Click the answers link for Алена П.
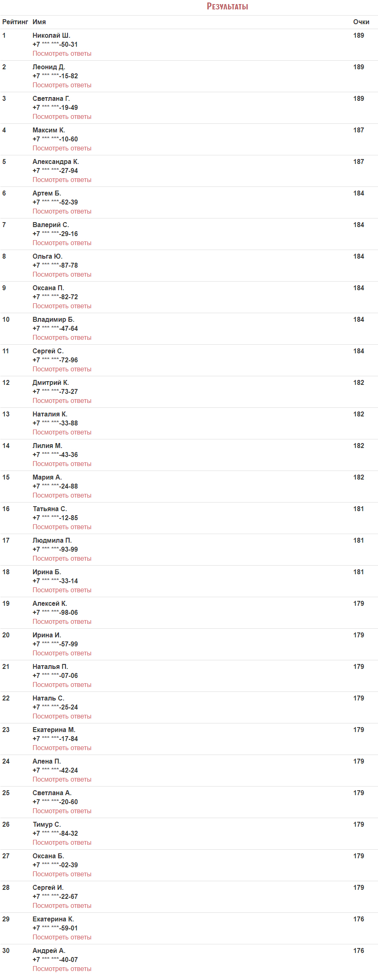 [62, 780]
